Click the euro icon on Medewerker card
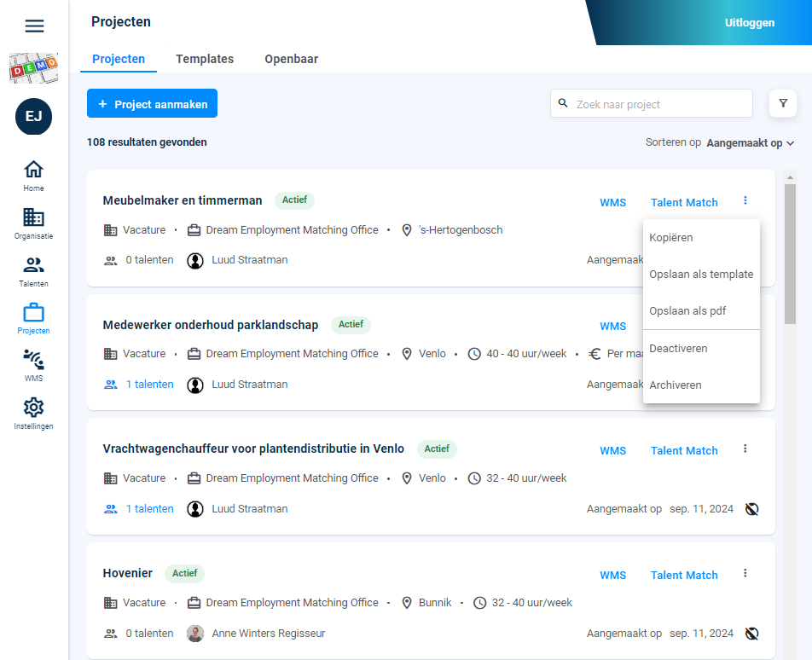812x660 pixels. [x=595, y=354]
